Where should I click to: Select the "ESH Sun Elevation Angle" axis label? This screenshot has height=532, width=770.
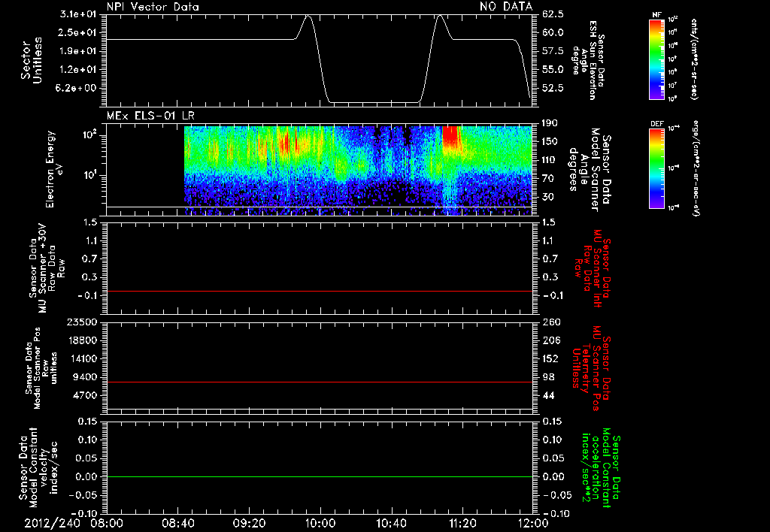click(x=588, y=60)
